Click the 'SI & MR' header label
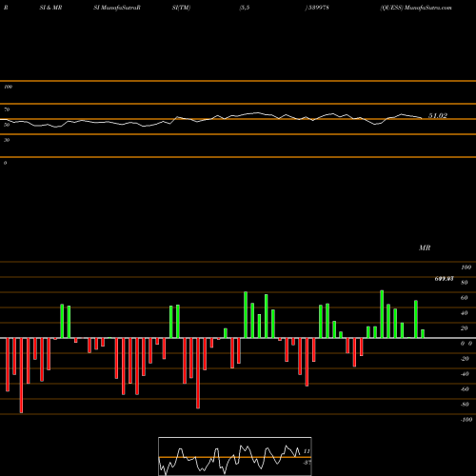 click(x=50, y=8)
